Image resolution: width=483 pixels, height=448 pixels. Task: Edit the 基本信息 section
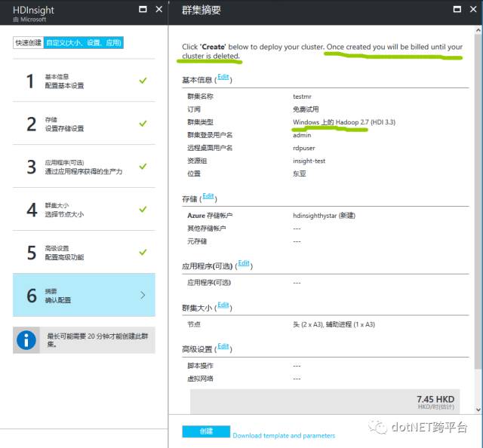point(223,77)
